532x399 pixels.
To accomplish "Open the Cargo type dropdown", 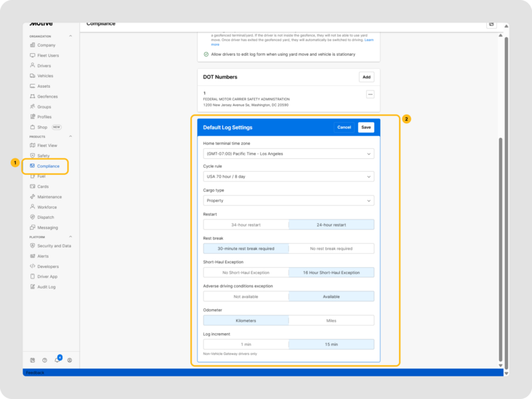I will tap(288, 200).
